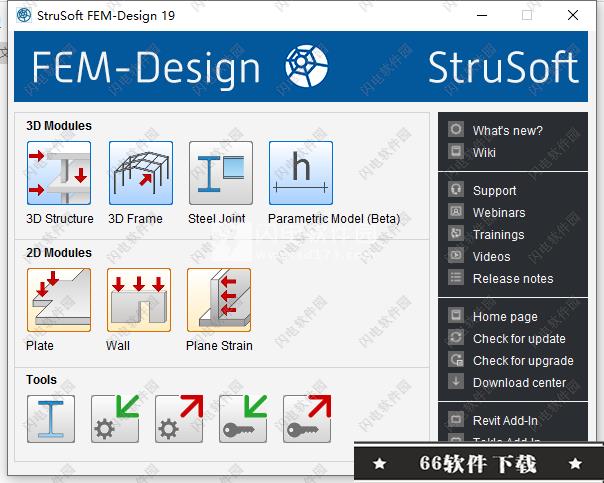Click the Trainings icon
This screenshot has width=604, height=483.
(x=456, y=233)
